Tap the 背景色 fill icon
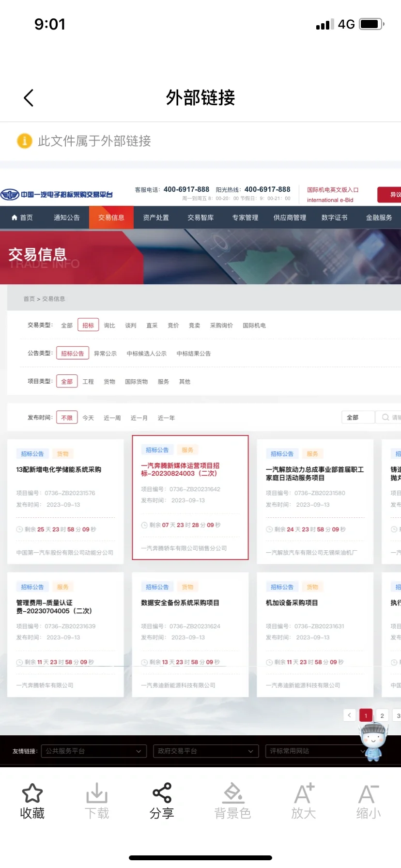The height and width of the screenshot is (868, 401). point(233,793)
